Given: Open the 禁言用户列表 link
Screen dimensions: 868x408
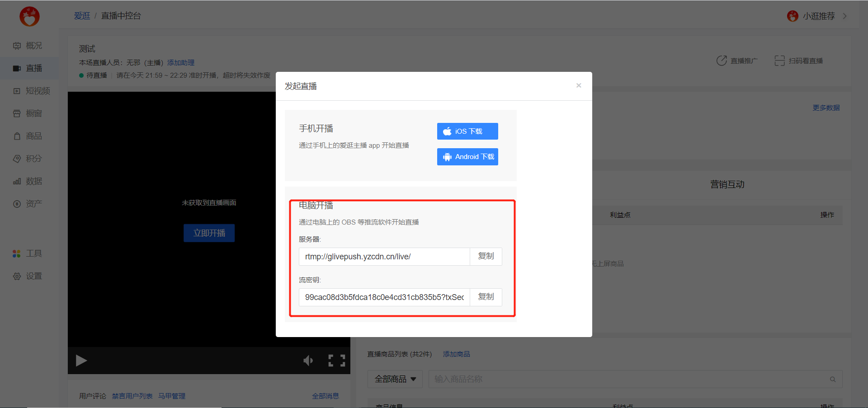Looking at the screenshot, I should coord(132,396).
